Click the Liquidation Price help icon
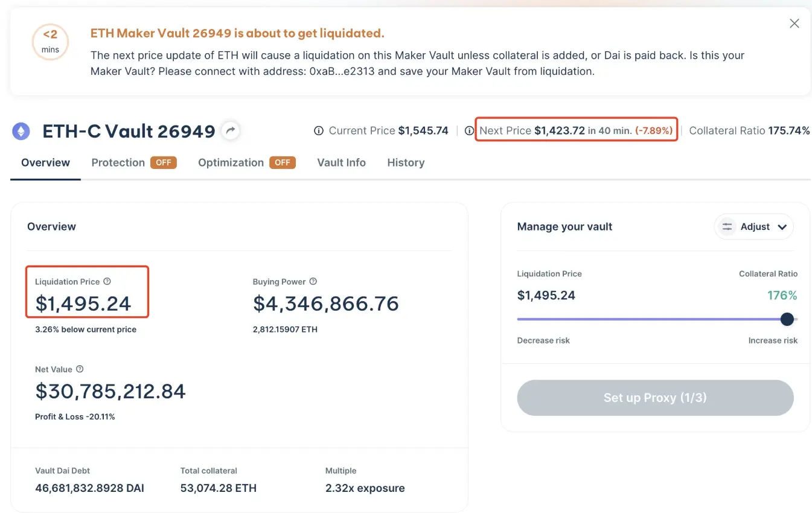This screenshot has width=812, height=513. 108,281
